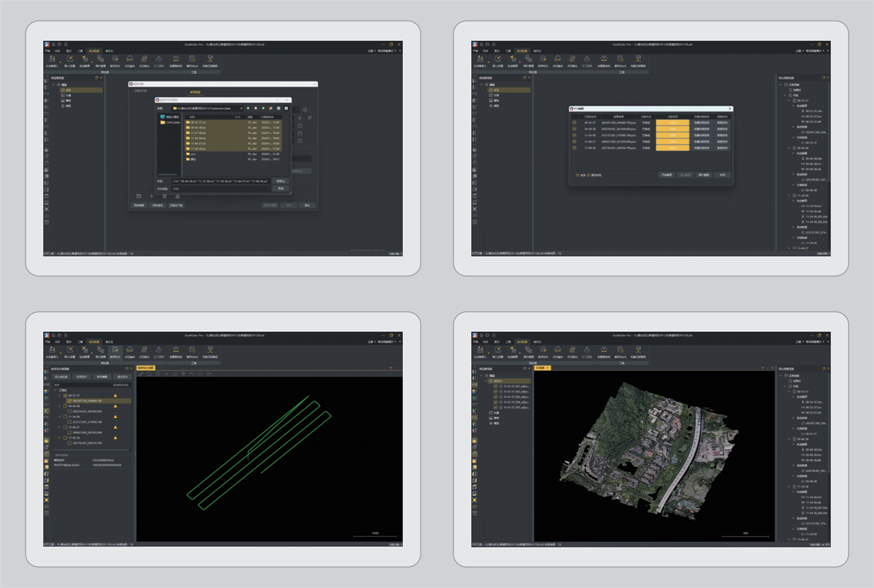Click the gear icon in the top-left settings dialog
Viewport: 874px width, 588px height.
coord(305,110)
